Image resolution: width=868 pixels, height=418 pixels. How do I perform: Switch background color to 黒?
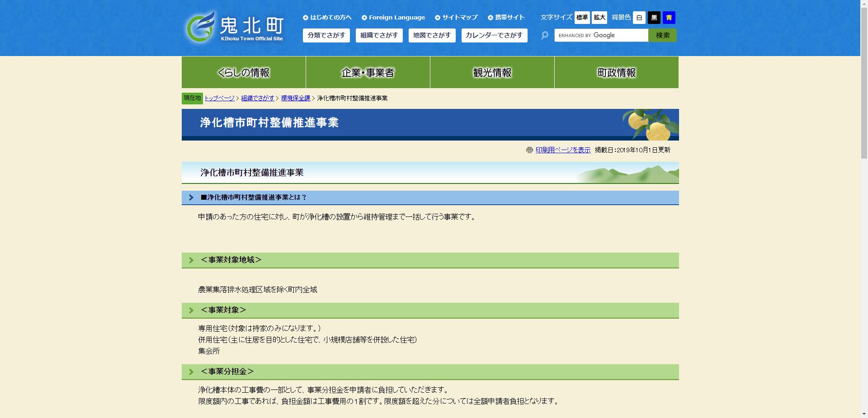654,18
